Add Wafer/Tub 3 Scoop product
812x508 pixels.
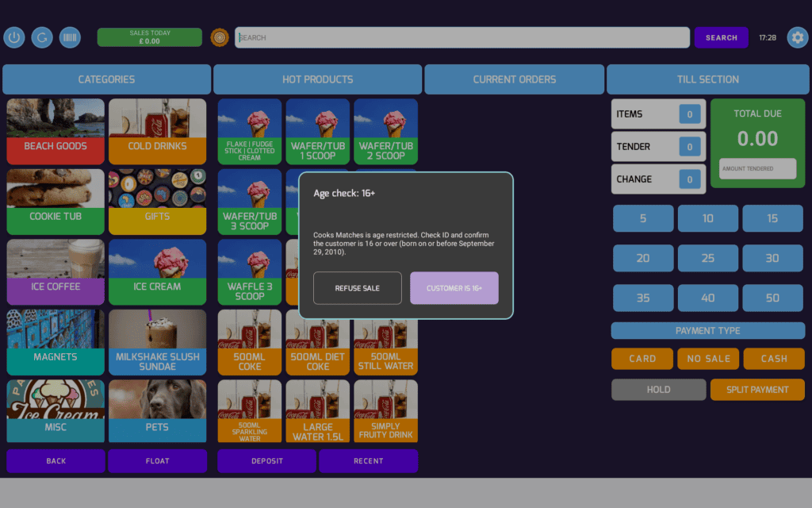[250, 202]
